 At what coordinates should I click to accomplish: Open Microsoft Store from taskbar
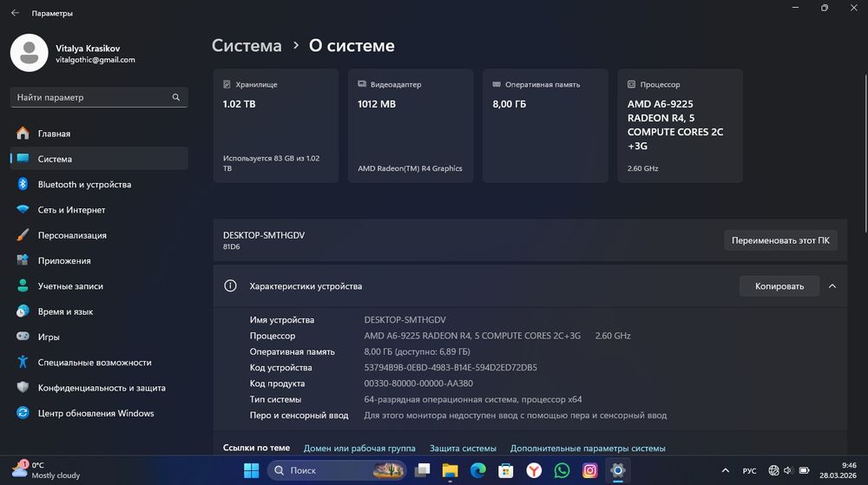point(505,470)
